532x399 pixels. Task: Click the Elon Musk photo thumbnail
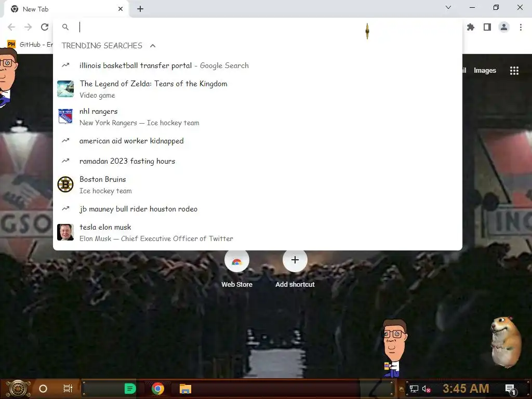[65, 232]
